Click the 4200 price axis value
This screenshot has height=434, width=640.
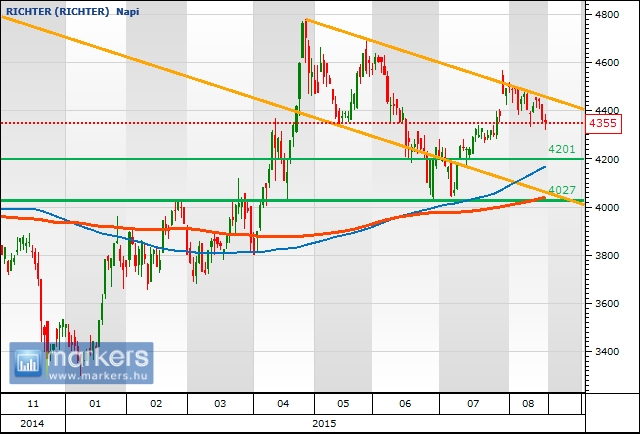tap(607, 160)
